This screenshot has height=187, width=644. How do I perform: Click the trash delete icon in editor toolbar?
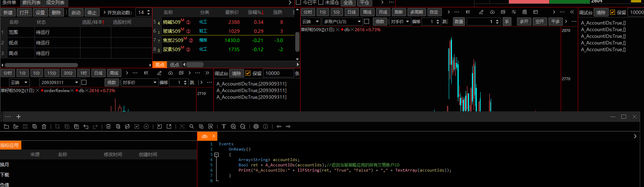[x=44, y=126]
